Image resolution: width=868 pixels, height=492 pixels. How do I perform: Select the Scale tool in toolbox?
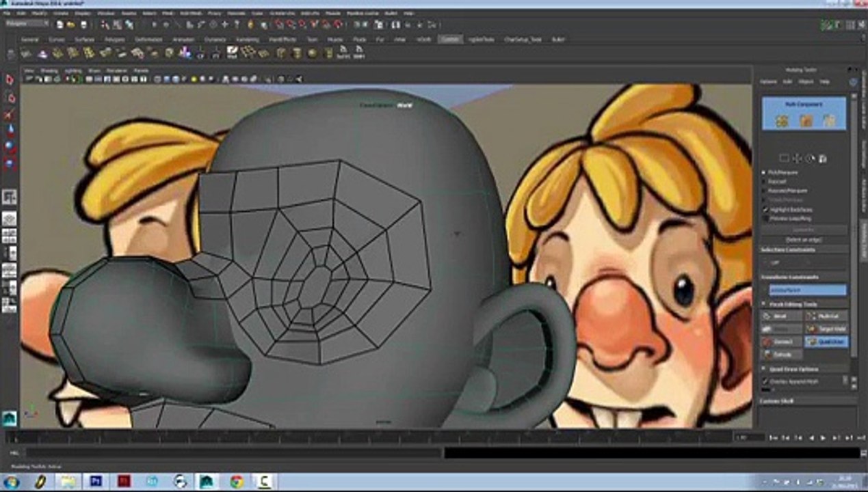pyautogui.click(x=10, y=162)
